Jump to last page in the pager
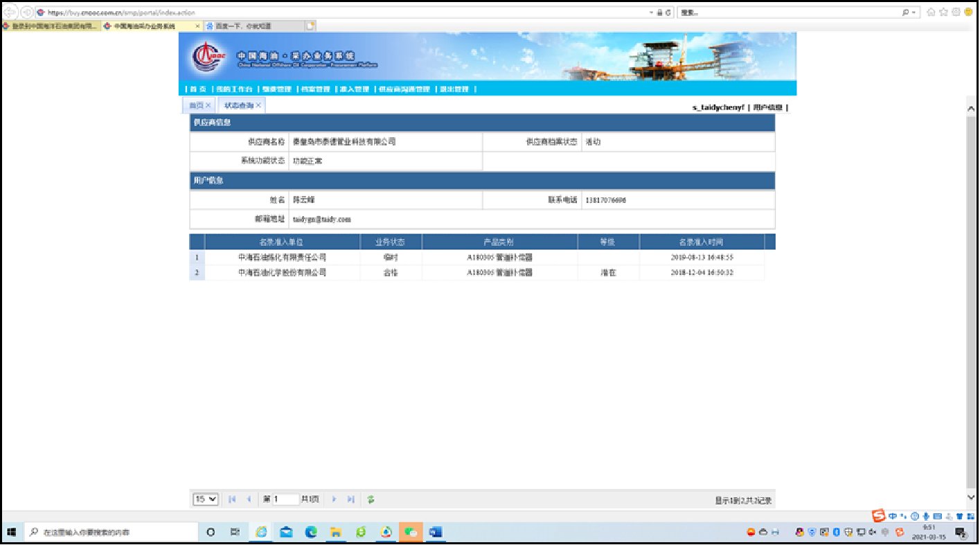 (350, 499)
